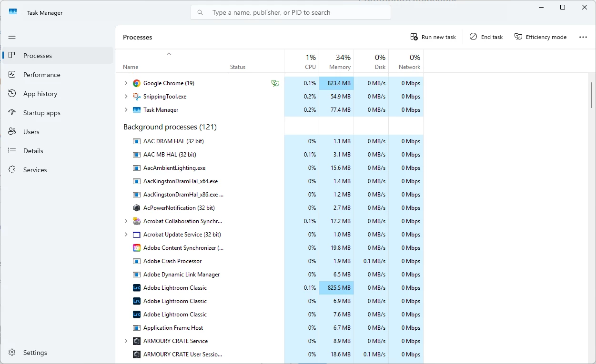Click Lightroom Classic icon using 825.5 MB
Image resolution: width=596 pixels, height=364 pixels.
coord(137,288)
